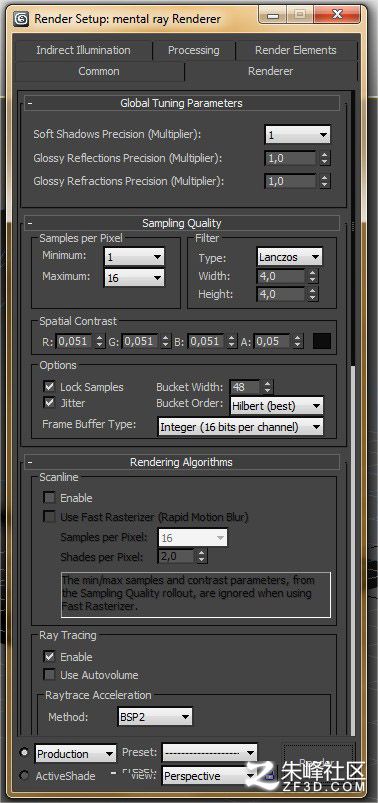Adjust Glossy Reflections Precision spinner arrows
Viewport: 378px width, 803px height.
click(x=324, y=158)
